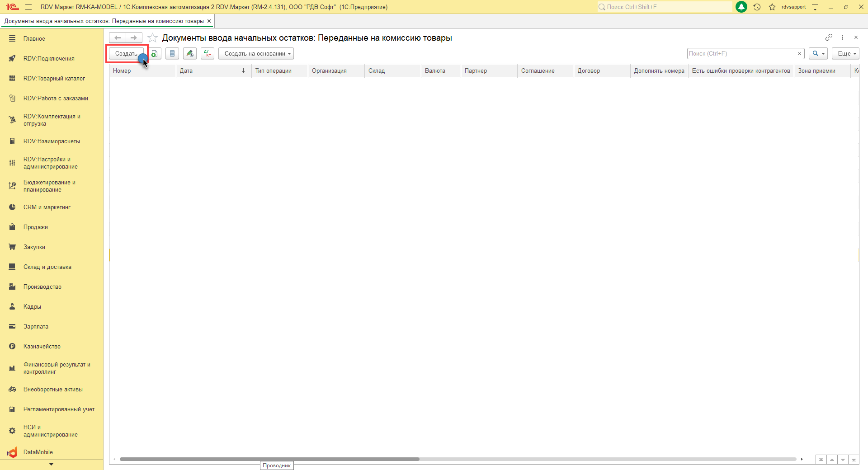Click the Казначейство coin icon
Screen dimensions: 868x470
12,346
